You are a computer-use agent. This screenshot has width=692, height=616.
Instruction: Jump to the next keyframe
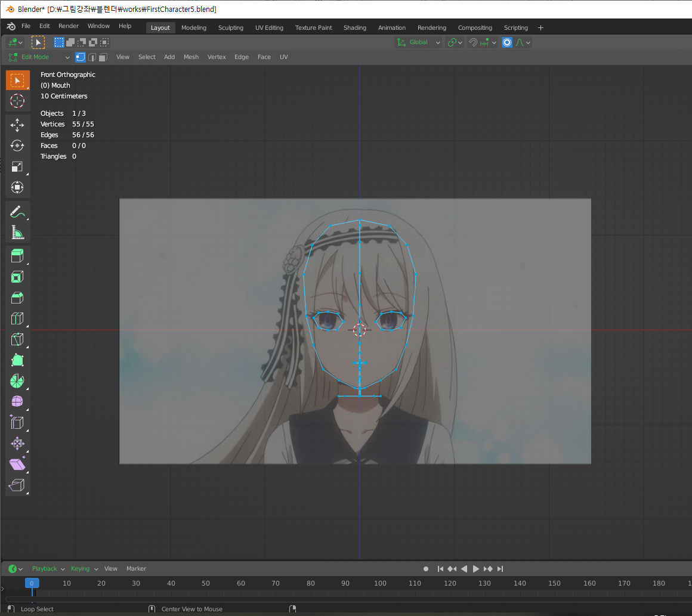[488, 569]
